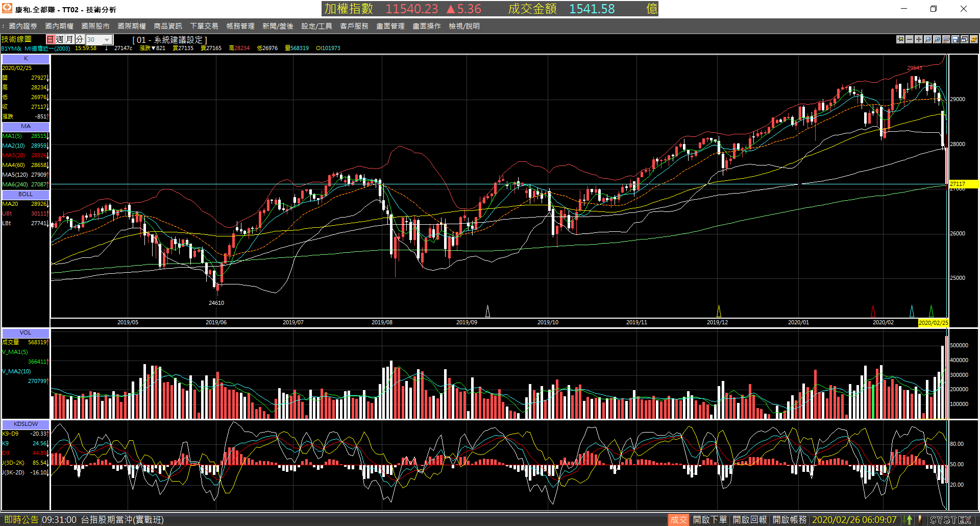
Task: Click yellow 27117 price tag on axis
Action: click(963, 184)
